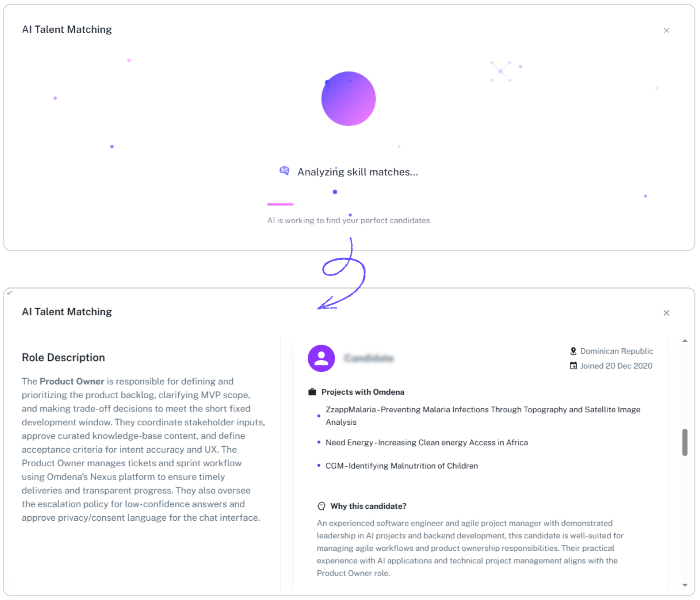Click the calendar icon beside Joined date
Image resolution: width=700 pixels, height=600 pixels.
[573, 365]
